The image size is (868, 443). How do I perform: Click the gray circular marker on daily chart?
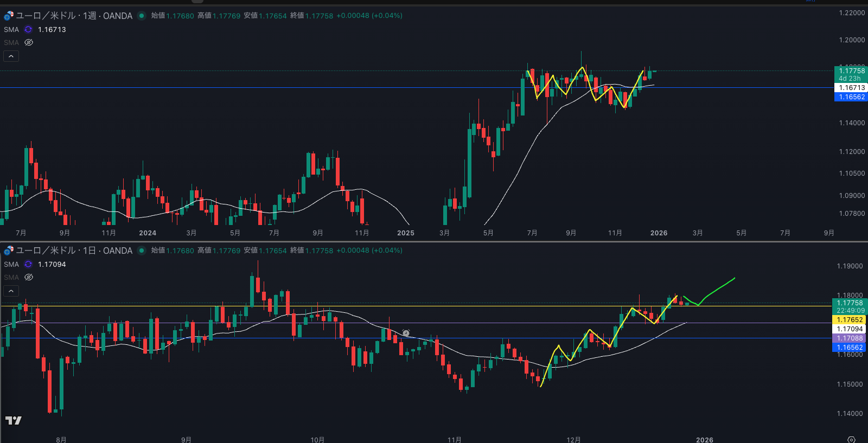click(x=406, y=333)
